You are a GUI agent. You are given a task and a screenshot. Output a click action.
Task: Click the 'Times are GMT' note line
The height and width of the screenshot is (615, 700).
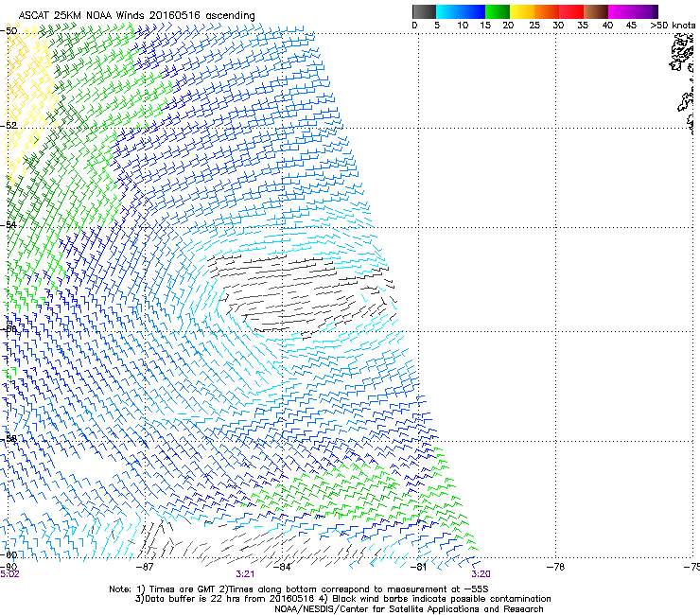coord(299,589)
